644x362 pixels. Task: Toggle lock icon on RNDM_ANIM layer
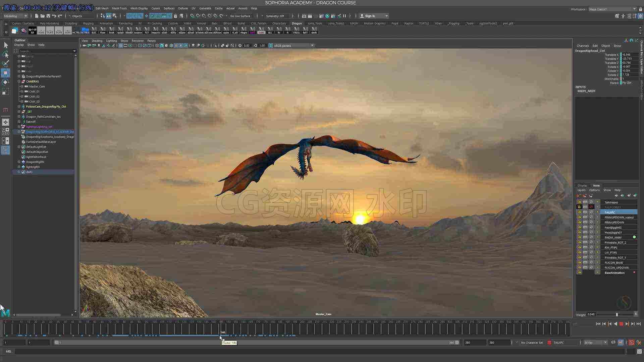tap(579, 237)
